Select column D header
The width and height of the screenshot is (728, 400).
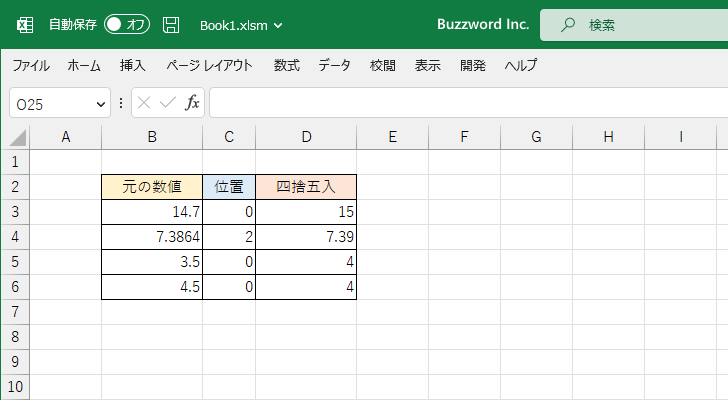point(306,137)
